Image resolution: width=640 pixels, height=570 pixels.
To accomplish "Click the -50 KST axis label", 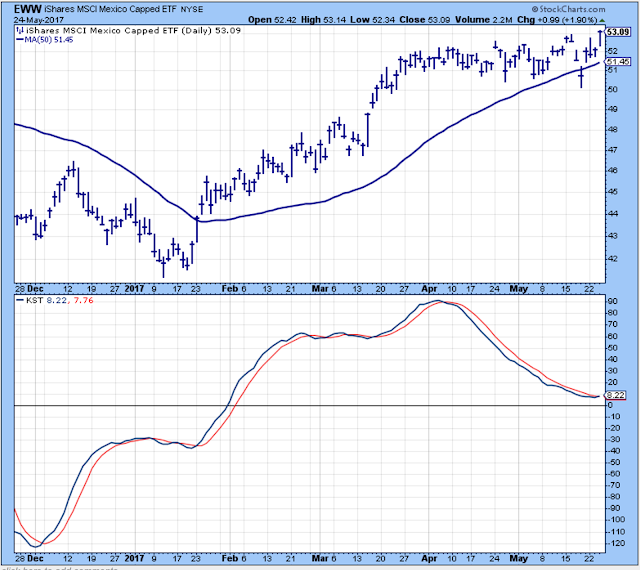I will point(614,462).
